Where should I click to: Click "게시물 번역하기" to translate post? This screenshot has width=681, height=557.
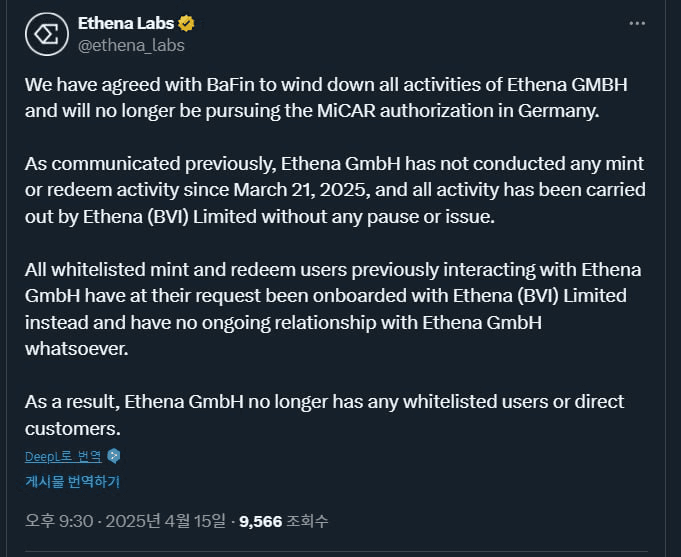[x=72, y=481]
